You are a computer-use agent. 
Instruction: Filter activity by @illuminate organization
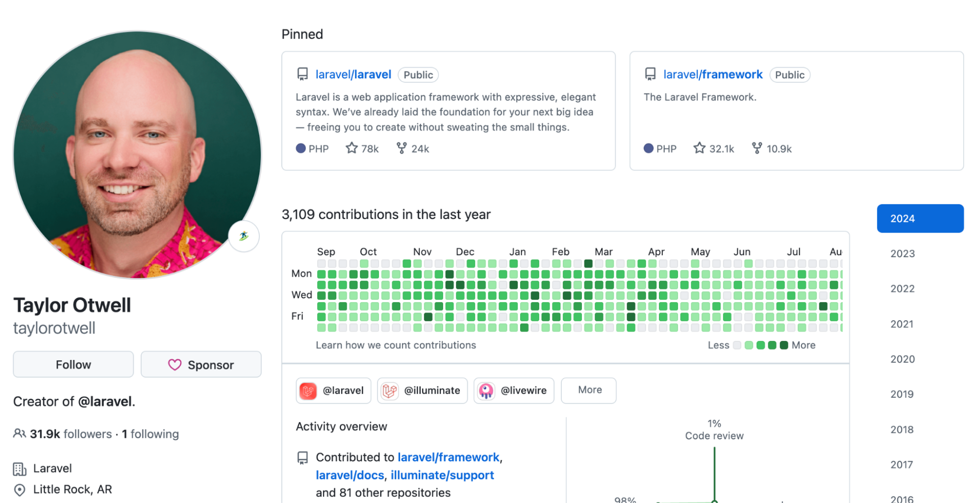tap(422, 390)
